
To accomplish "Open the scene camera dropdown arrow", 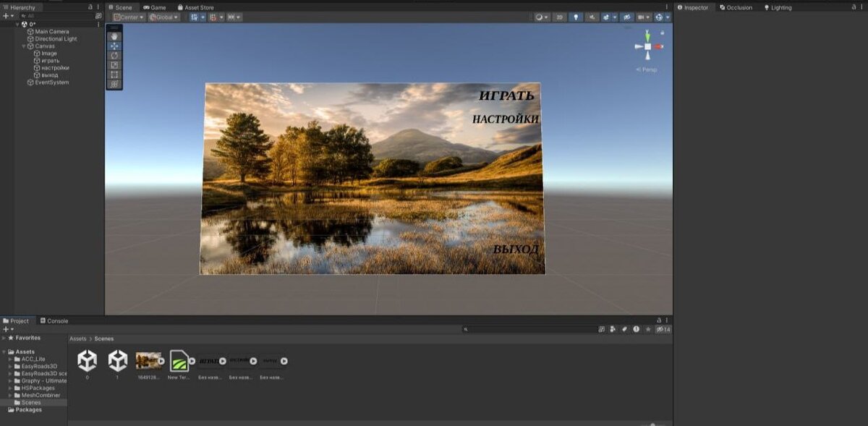I will pyautogui.click(x=649, y=17).
